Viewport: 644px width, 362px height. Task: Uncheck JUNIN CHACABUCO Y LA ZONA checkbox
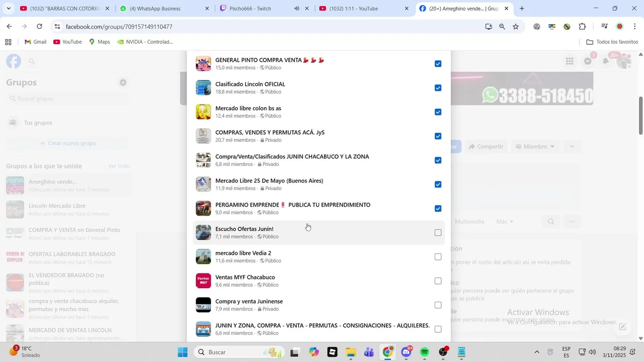(438, 160)
